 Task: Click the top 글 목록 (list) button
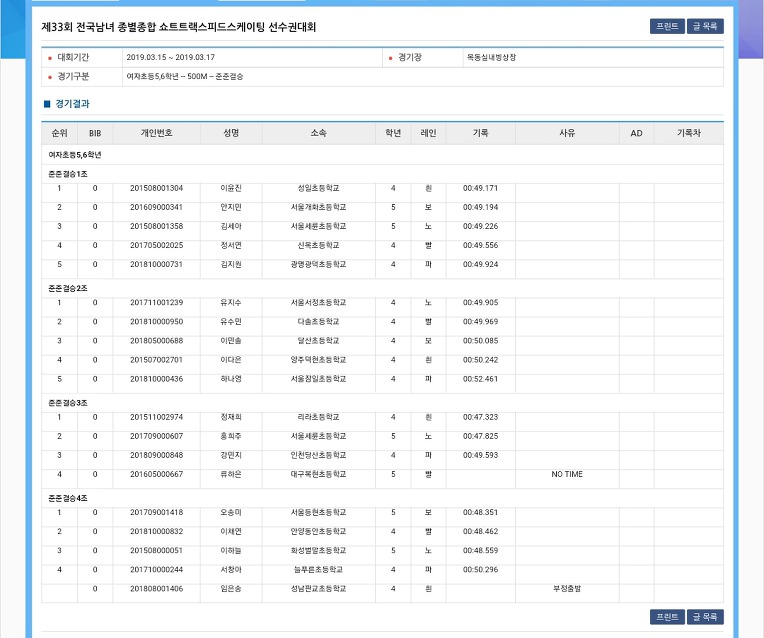[705, 26]
